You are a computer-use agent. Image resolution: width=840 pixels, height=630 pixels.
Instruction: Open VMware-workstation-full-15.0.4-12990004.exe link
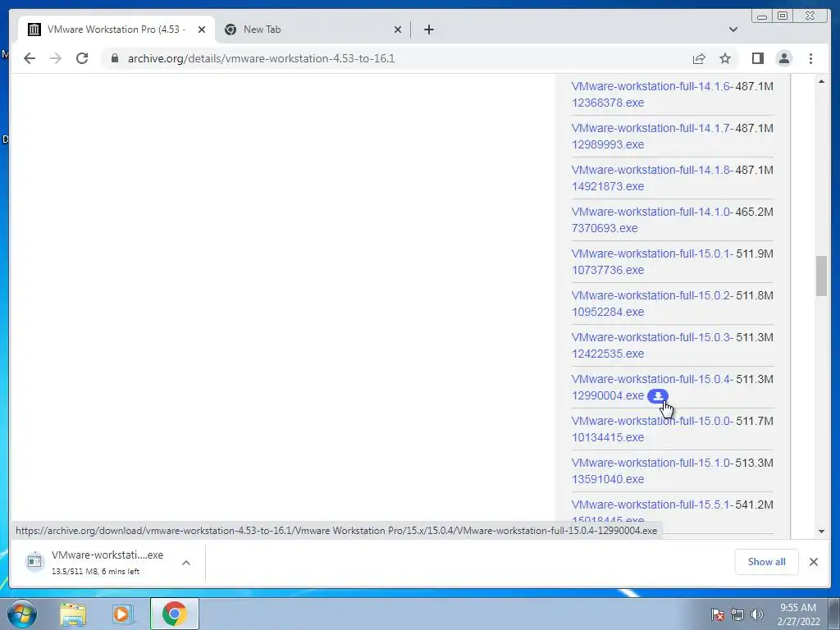coord(651,387)
